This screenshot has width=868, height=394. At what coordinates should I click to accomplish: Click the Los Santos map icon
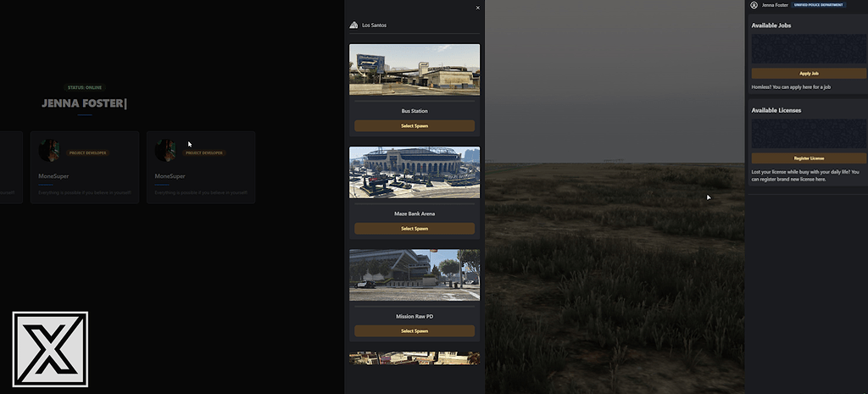[x=353, y=25]
